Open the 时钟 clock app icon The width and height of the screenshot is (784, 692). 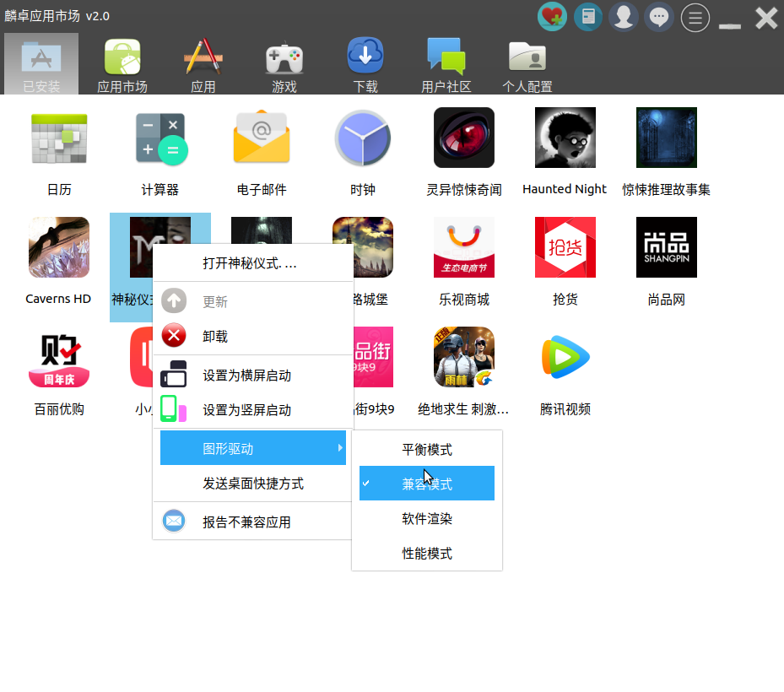[x=363, y=138]
